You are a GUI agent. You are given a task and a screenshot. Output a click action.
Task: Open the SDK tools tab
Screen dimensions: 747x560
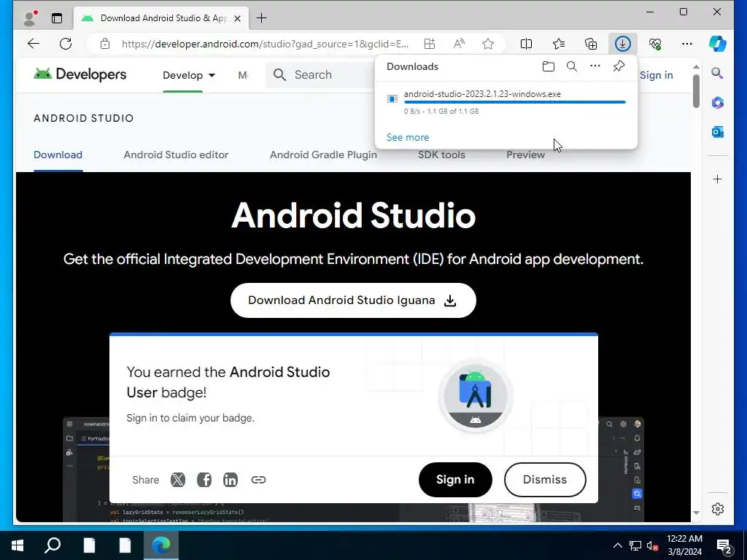point(441,155)
